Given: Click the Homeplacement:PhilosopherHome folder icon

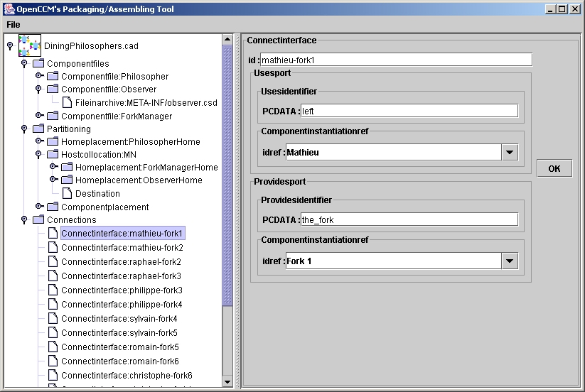Looking at the screenshot, I should (53, 142).
